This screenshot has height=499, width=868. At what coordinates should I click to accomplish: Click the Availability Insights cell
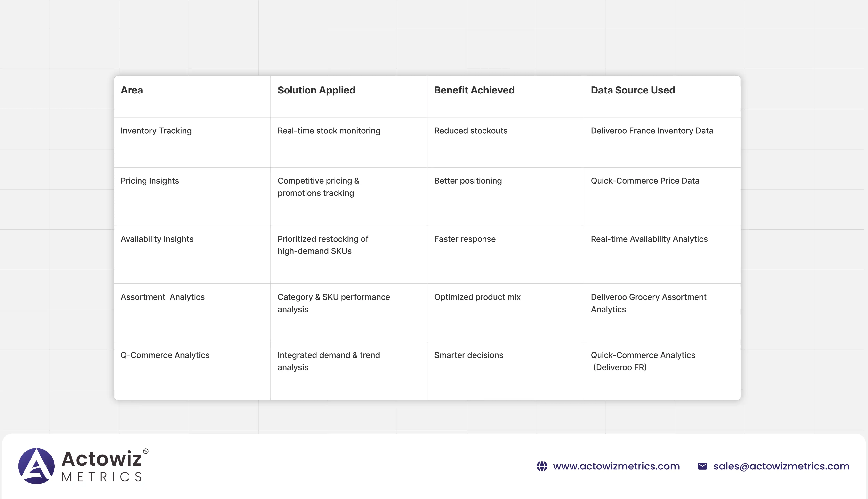tap(157, 239)
